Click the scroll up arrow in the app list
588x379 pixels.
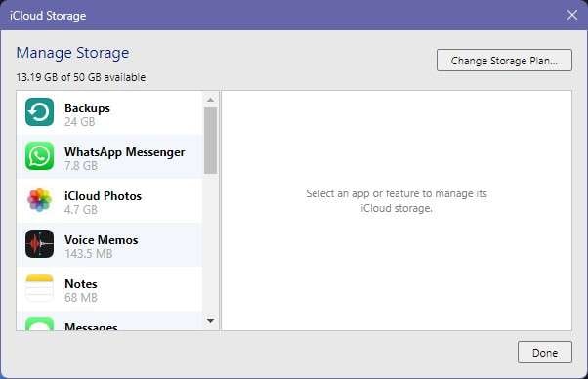211,100
